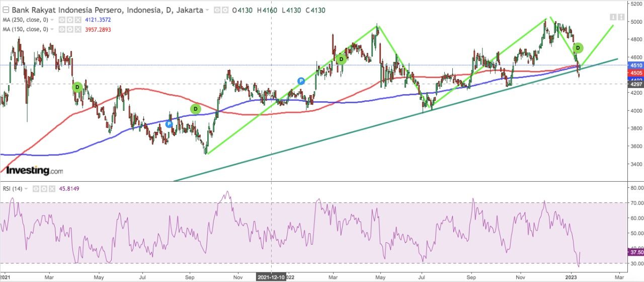
Task: Expand the RSI (14) dropdown arrow
Action: (x=26, y=189)
